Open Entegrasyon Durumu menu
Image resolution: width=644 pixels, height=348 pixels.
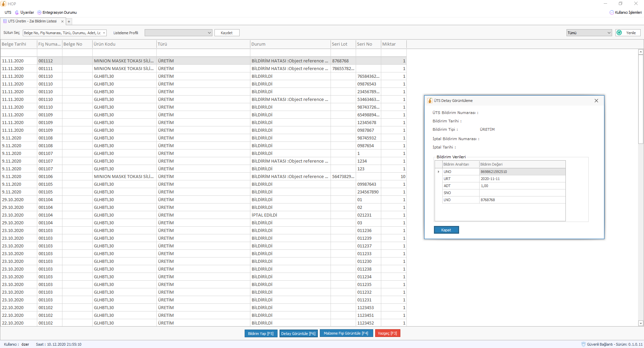click(x=59, y=12)
